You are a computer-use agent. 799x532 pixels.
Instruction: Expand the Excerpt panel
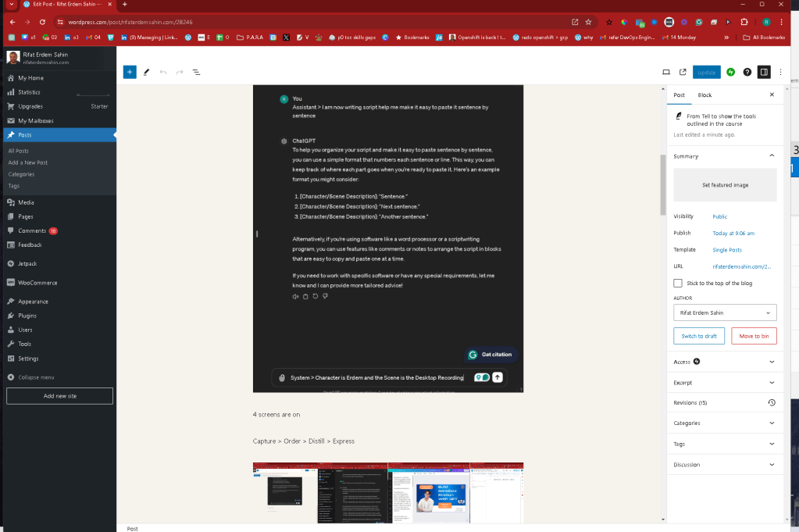[x=725, y=383]
